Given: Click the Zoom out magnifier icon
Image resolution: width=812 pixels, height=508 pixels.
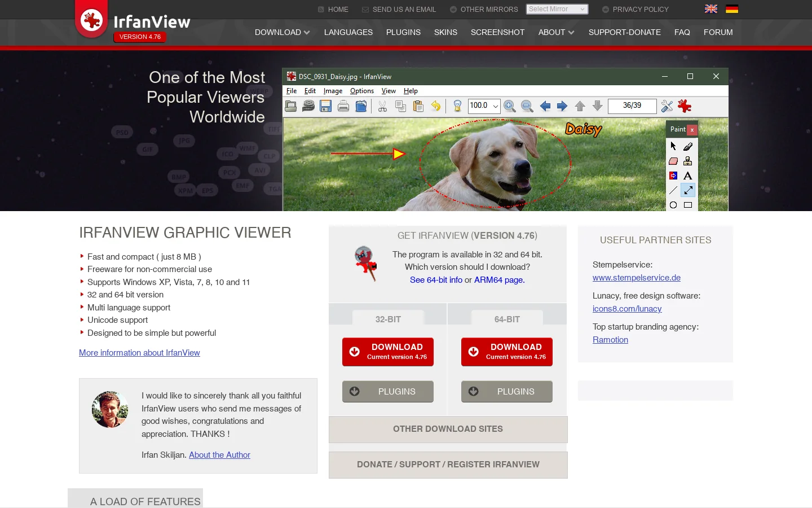Looking at the screenshot, I should (x=527, y=106).
